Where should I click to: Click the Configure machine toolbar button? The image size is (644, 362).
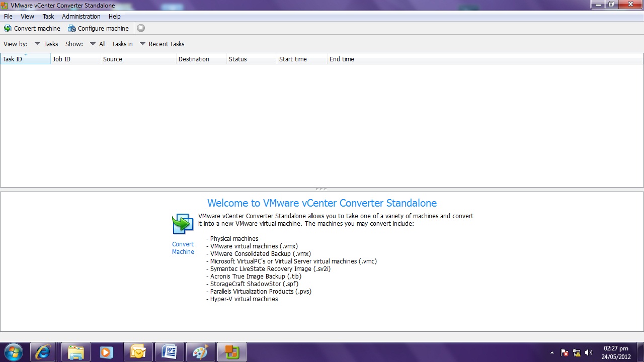[99, 29]
